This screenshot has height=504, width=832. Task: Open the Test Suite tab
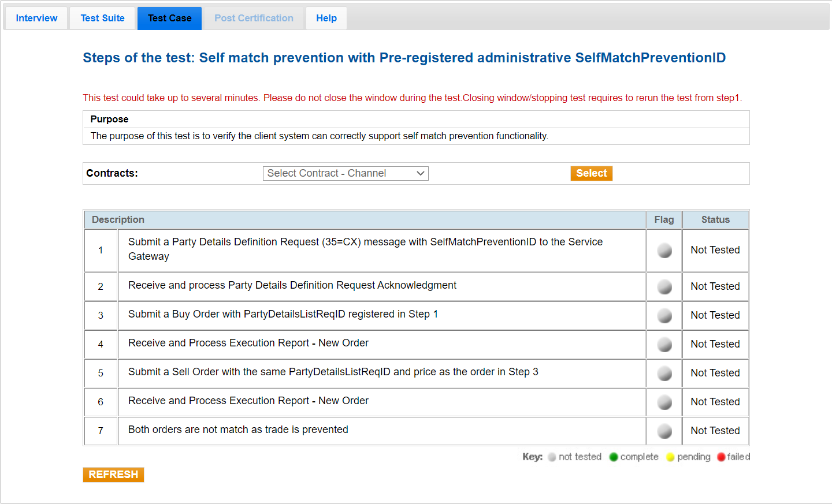(x=102, y=18)
